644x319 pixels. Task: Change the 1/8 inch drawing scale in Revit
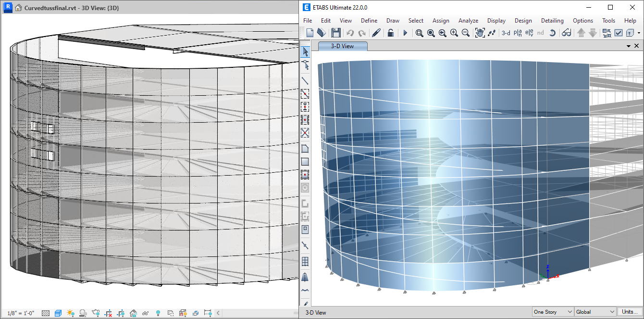coord(19,312)
